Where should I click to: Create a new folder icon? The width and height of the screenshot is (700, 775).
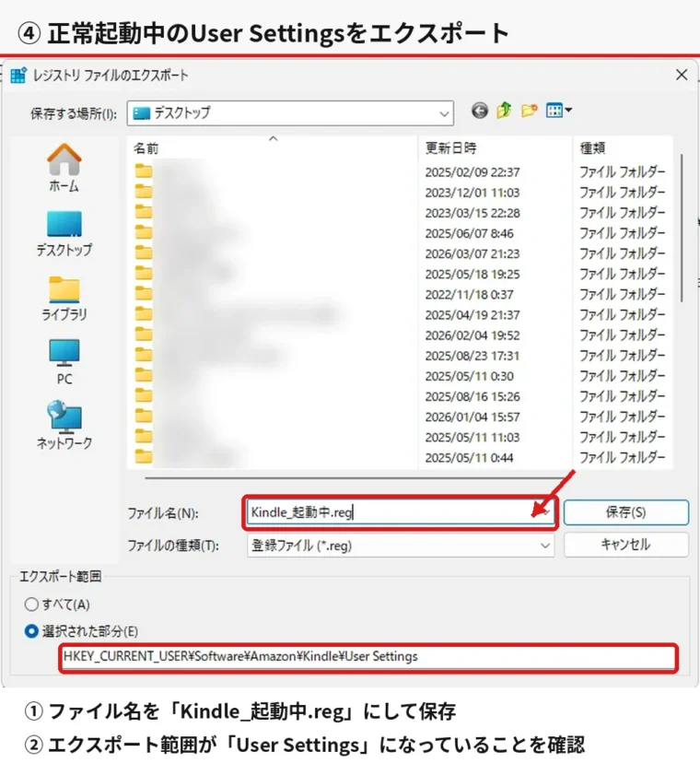pyautogui.click(x=529, y=111)
